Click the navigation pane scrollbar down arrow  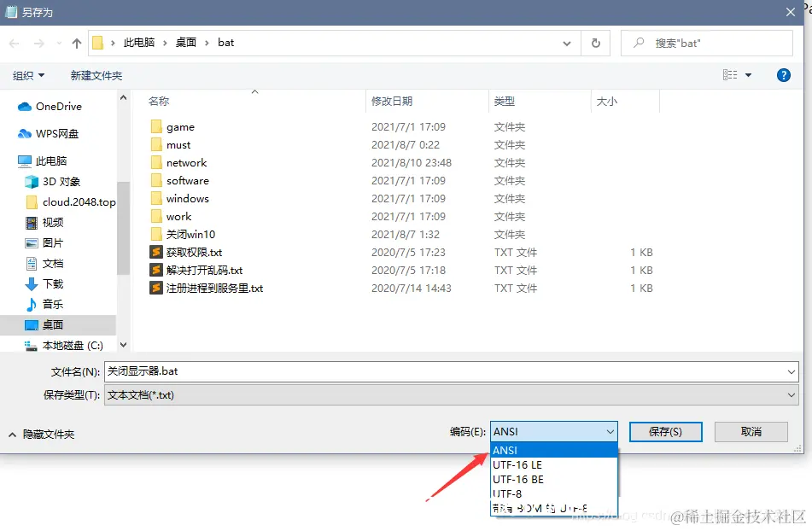click(123, 345)
